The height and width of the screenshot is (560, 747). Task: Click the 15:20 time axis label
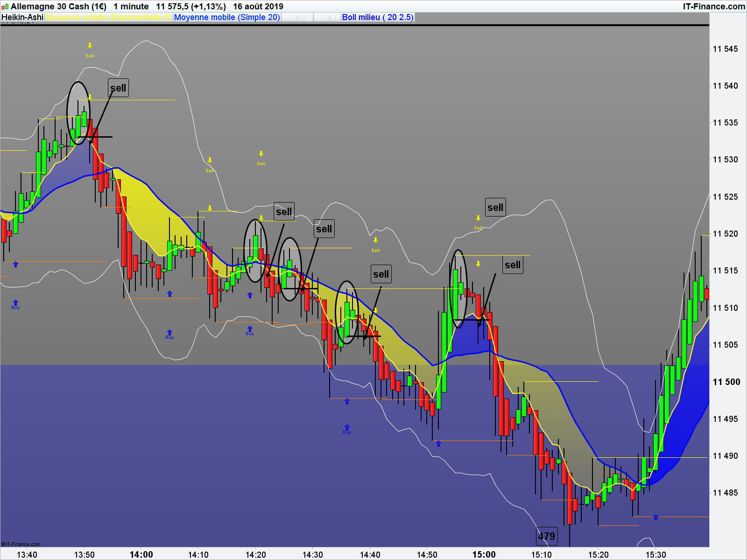599,554
